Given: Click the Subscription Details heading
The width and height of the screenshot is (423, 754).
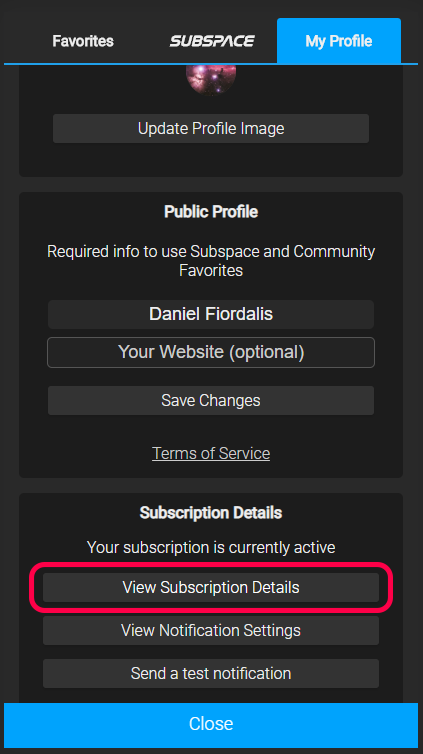Looking at the screenshot, I should pos(211,513).
